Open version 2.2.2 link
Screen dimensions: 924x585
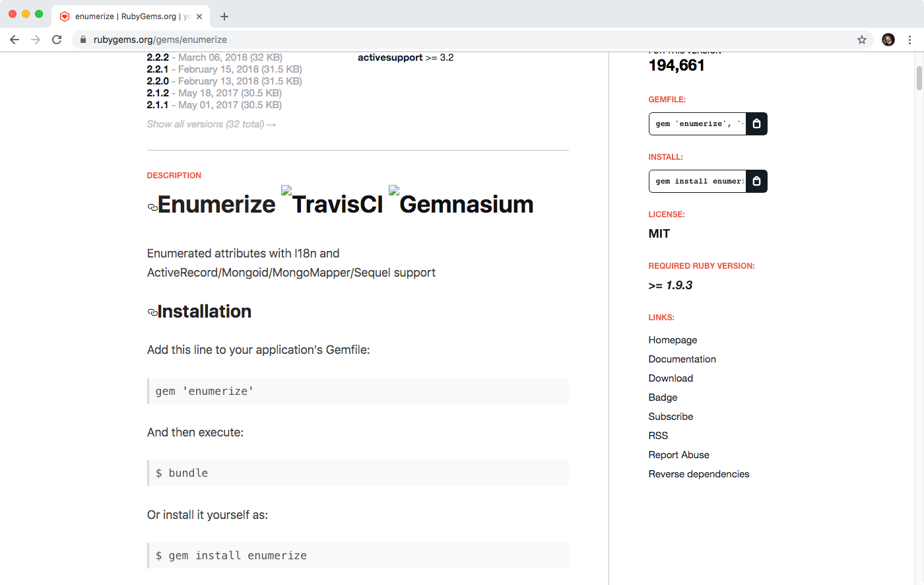[158, 57]
